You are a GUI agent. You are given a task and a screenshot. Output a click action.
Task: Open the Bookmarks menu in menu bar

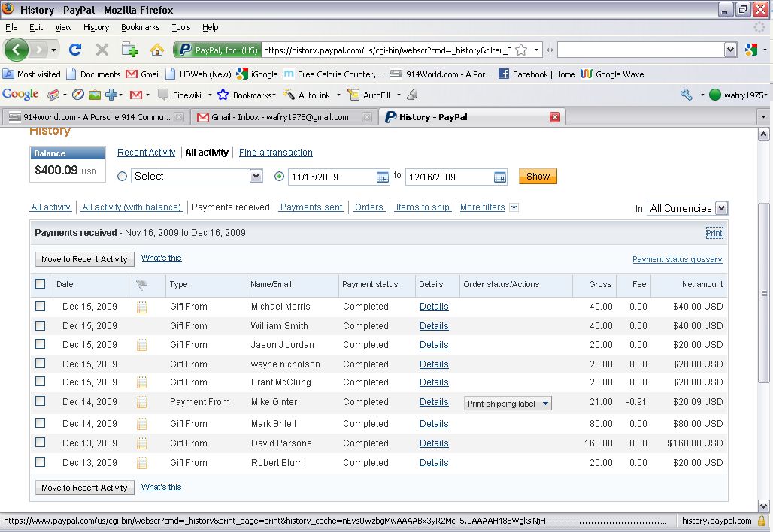coord(140,27)
